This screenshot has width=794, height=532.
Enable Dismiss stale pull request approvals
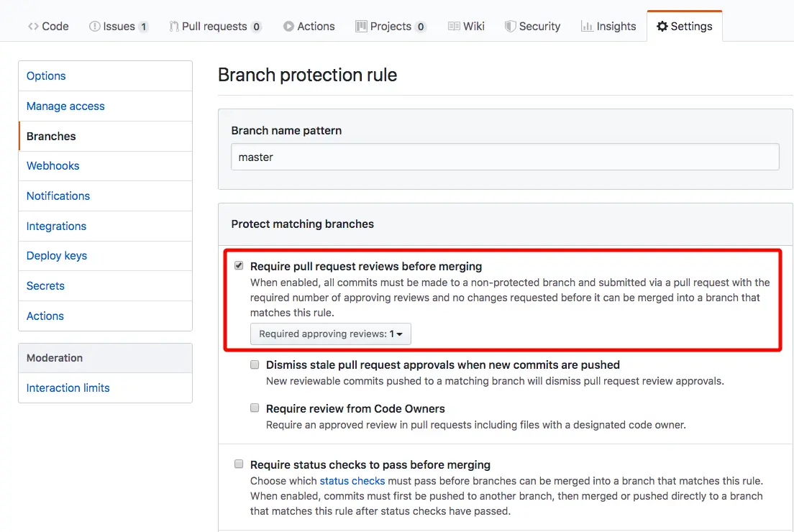point(255,364)
